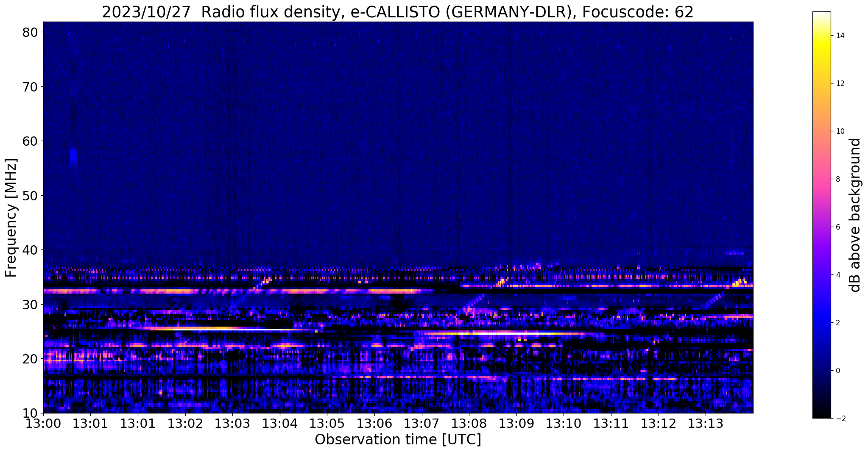The image size is (868, 452).
Task: Click the faint burst near 57 MHz after 13:00
Action: [74, 157]
